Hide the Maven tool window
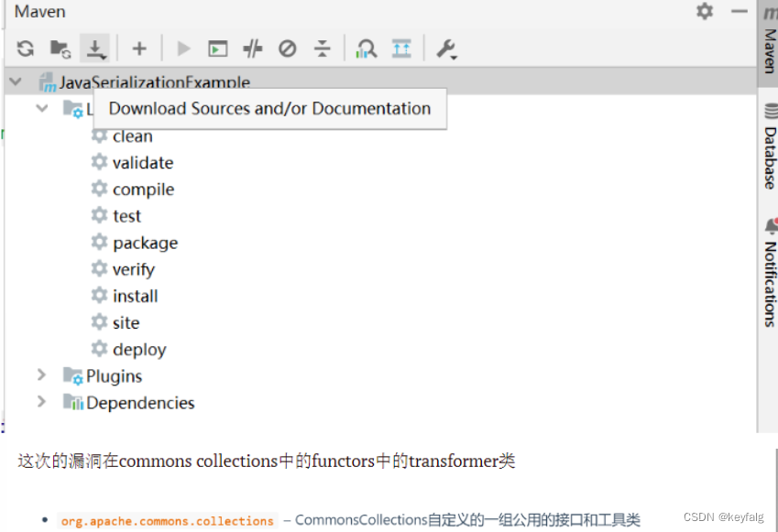 coord(740,11)
